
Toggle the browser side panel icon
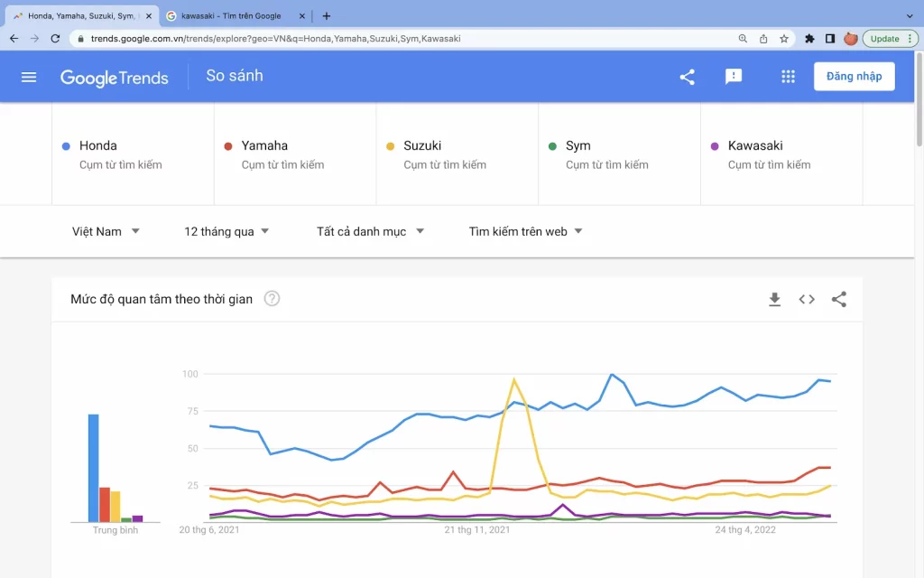point(830,38)
